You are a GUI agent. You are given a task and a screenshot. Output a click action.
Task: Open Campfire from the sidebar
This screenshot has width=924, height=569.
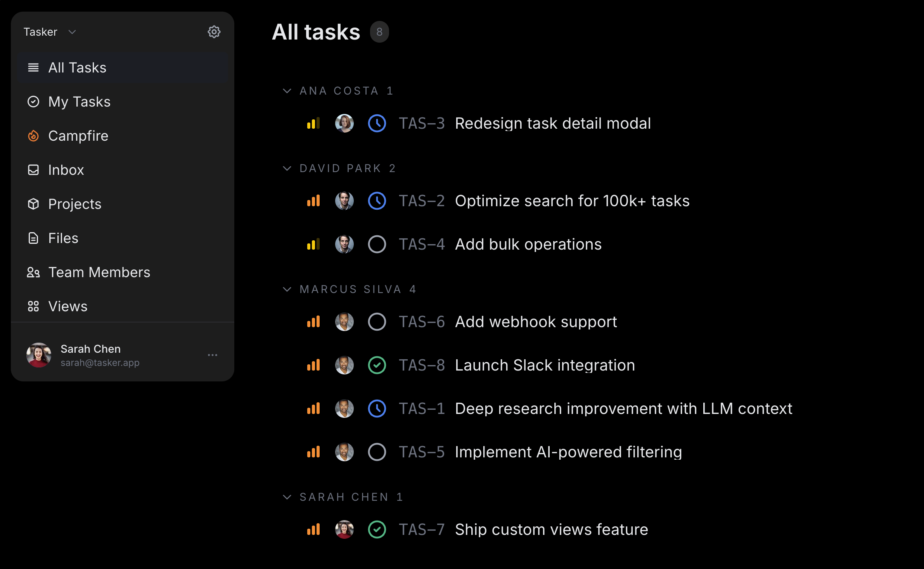coord(79,136)
